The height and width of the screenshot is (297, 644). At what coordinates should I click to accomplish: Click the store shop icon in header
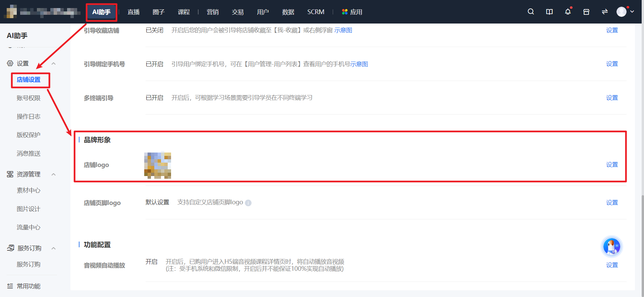[586, 12]
